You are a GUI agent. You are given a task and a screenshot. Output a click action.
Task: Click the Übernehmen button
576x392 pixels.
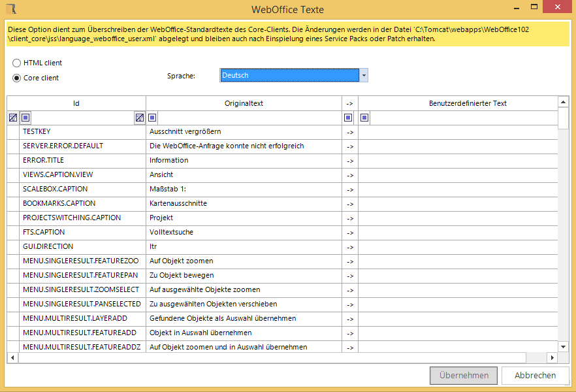point(463,376)
